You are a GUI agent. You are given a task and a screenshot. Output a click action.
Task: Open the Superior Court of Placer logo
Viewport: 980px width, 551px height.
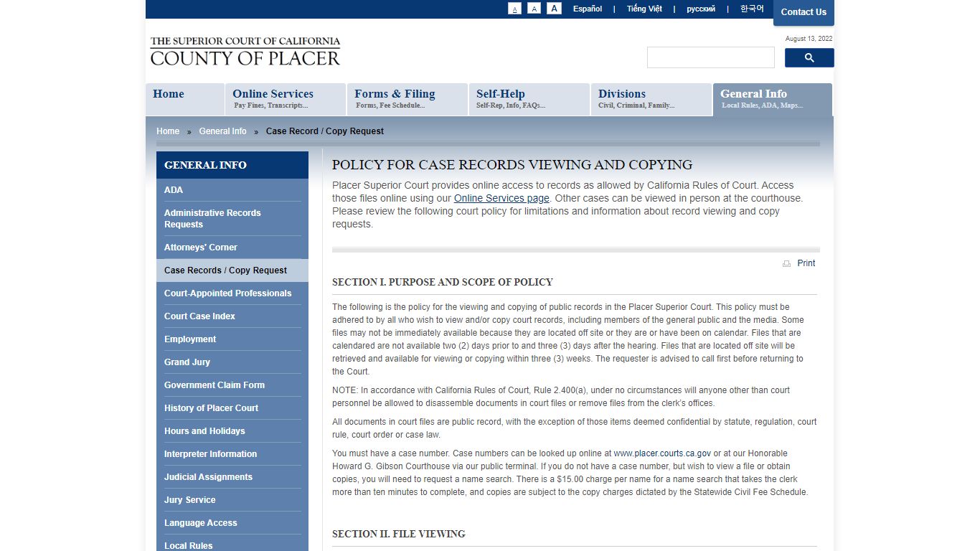(245, 51)
